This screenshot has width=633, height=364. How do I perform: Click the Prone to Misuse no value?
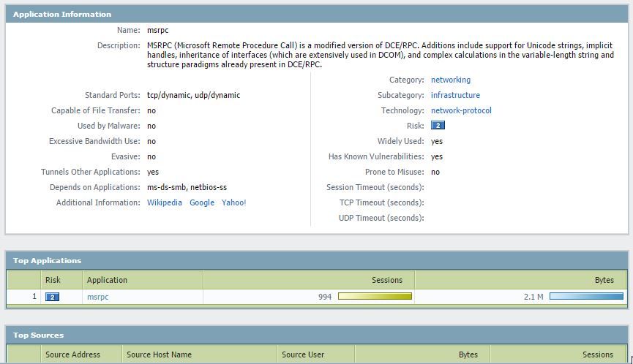point(435,172)
